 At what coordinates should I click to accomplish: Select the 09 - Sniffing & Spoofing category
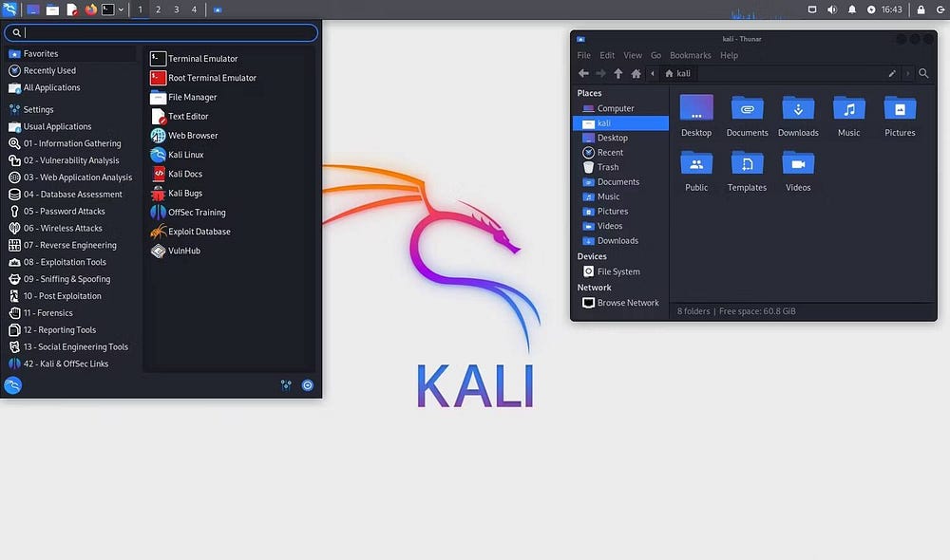click(x=71, y=278)
